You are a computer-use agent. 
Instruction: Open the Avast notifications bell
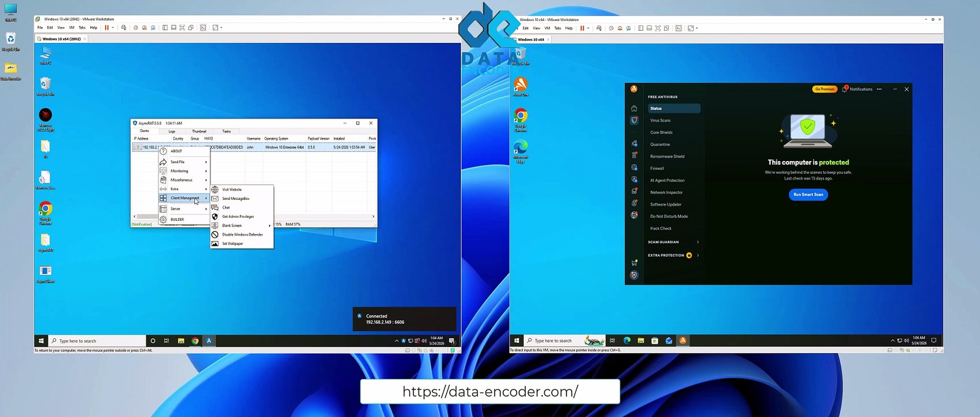[845, 89]
